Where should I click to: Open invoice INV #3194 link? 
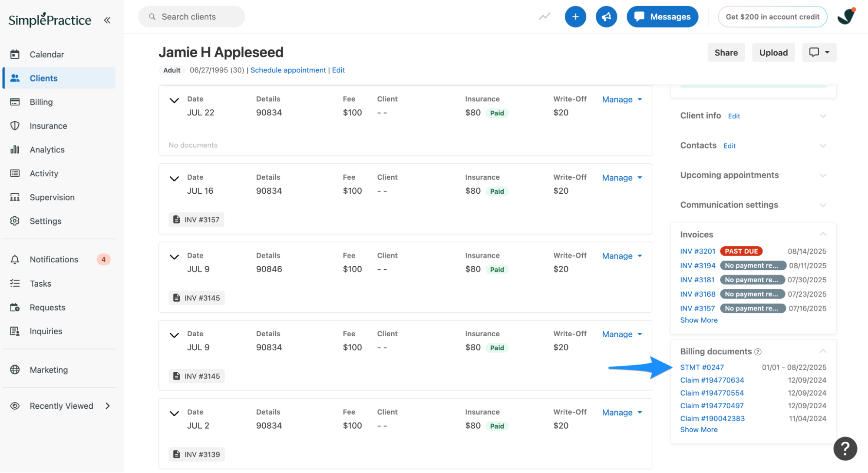coord(697,265)
